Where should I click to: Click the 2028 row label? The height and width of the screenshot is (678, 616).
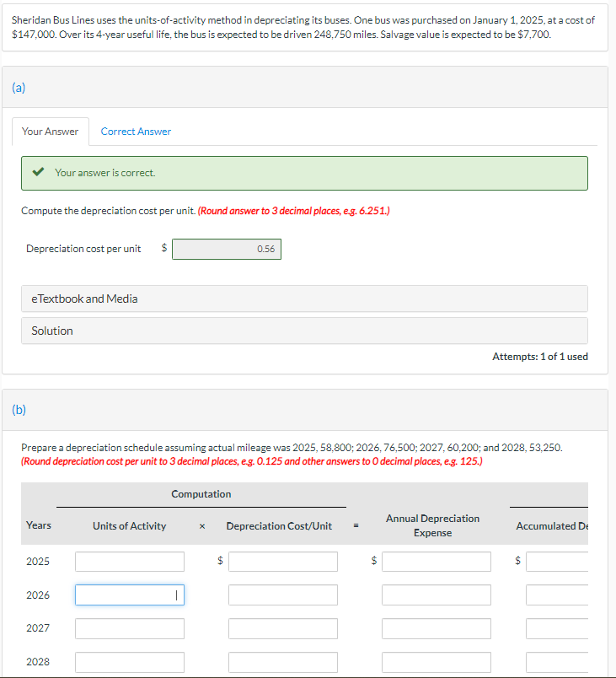[x=38, y=662]
